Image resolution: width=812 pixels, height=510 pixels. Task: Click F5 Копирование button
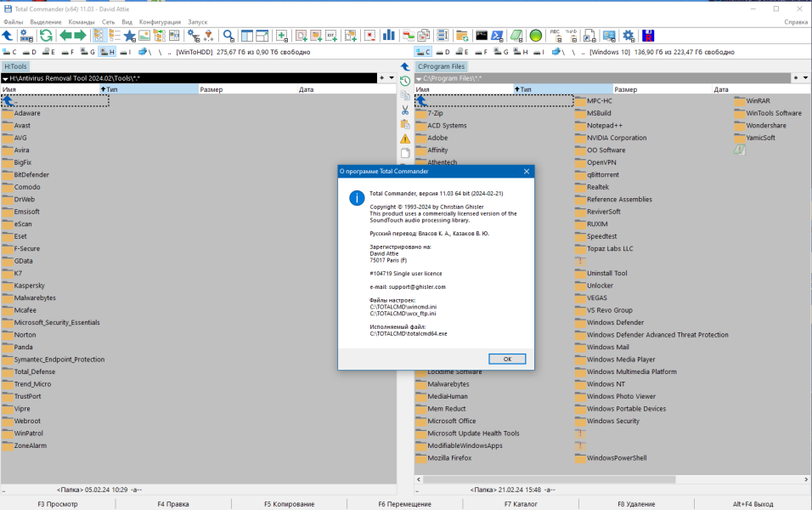290,504
